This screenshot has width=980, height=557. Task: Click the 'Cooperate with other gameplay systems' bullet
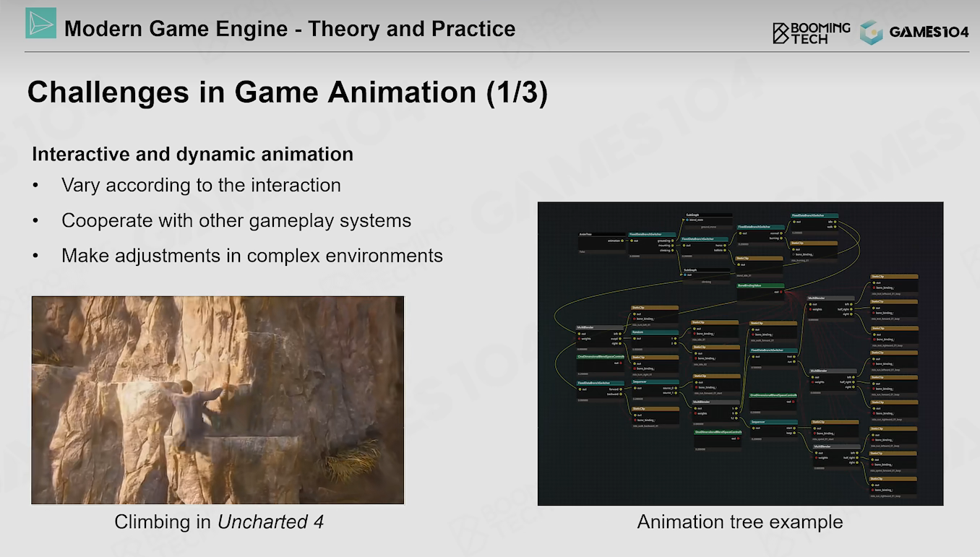[236, 220]
